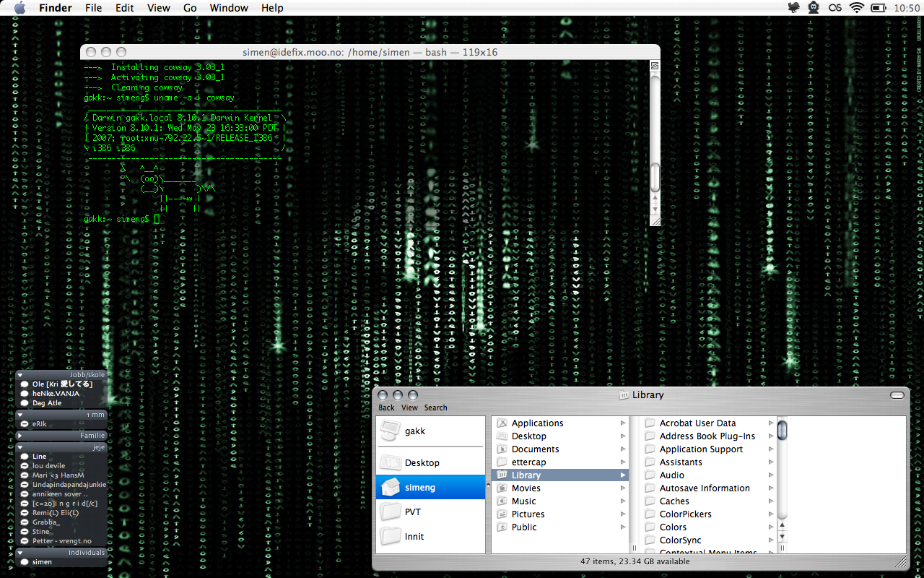Select the Caches folder name
The image size is (924, 578).
tap(674, 501)
